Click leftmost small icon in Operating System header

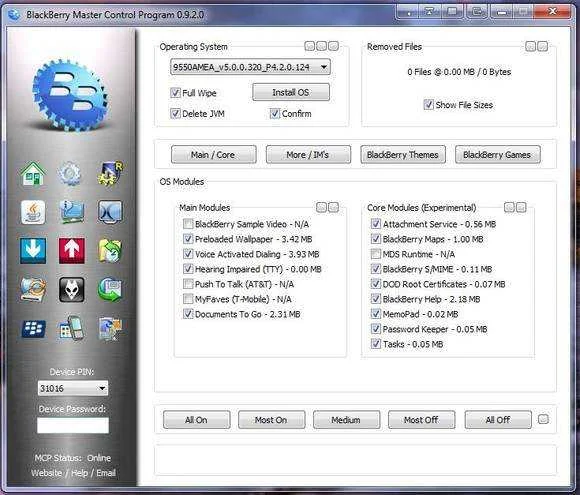click(310, 46)
